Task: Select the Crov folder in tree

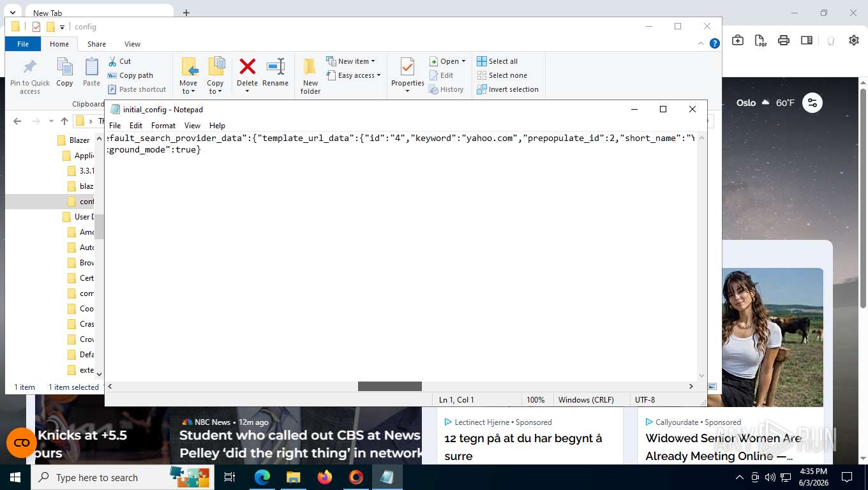Action: coord(81,339)
